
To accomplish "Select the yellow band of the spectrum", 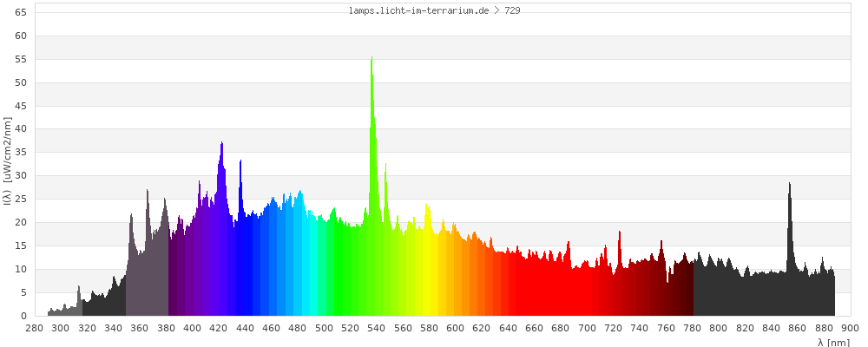I will (427, 269).
